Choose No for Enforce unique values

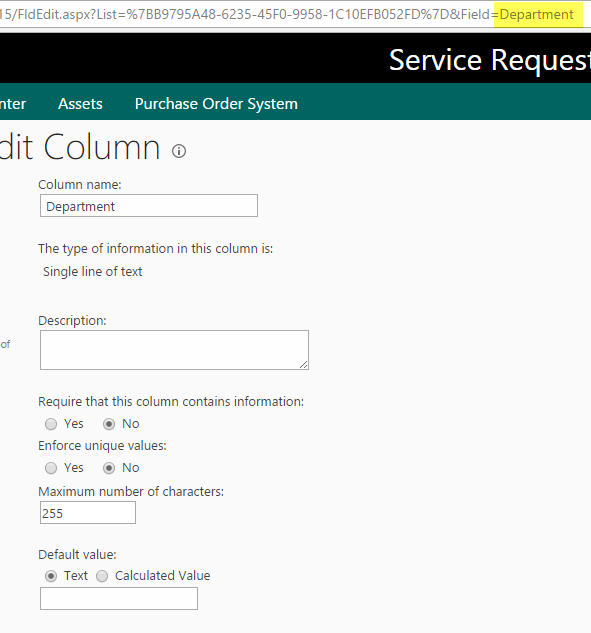point(109,468)
